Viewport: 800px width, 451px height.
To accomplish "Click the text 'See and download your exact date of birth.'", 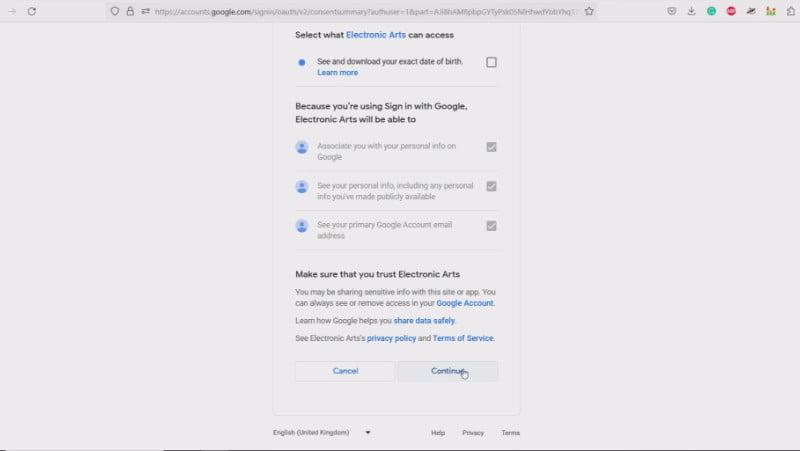I will pos(390,61).
